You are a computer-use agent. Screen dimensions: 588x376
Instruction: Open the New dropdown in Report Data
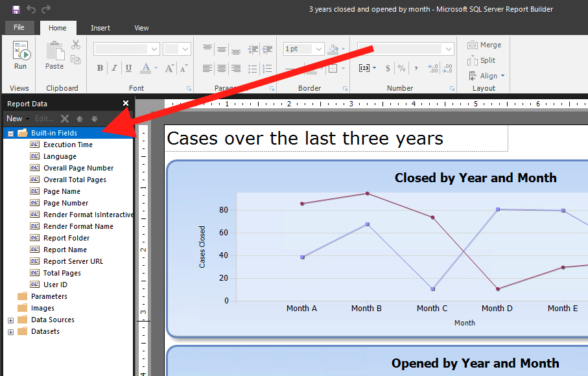(17, 119)
